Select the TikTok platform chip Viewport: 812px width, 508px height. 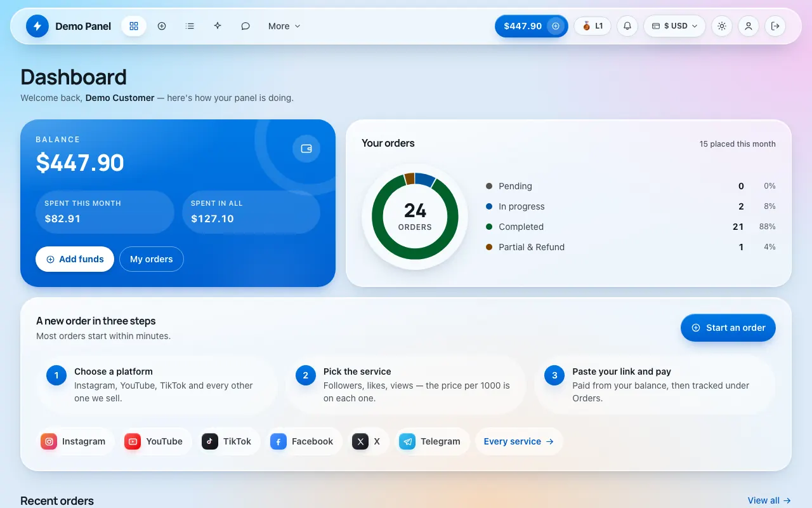point(229,441)
